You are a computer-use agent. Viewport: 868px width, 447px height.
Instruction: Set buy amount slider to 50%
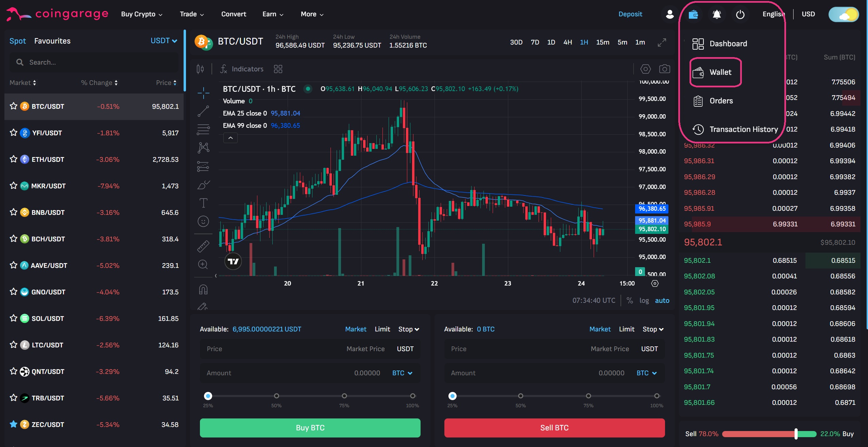click(276, 396)
